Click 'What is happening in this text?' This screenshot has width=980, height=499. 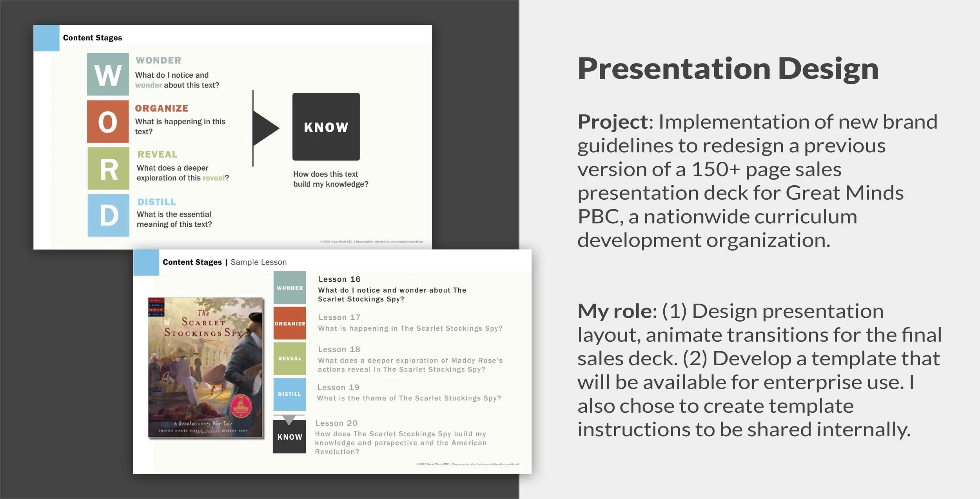(x=180, y=126)
